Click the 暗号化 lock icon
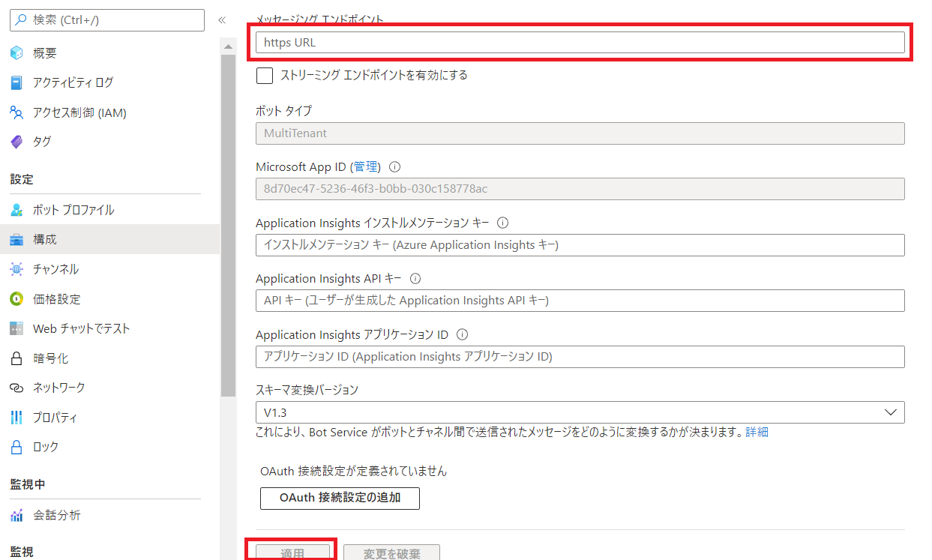Image resolution: width=932 pixels, height=560 pixels. 16,358
